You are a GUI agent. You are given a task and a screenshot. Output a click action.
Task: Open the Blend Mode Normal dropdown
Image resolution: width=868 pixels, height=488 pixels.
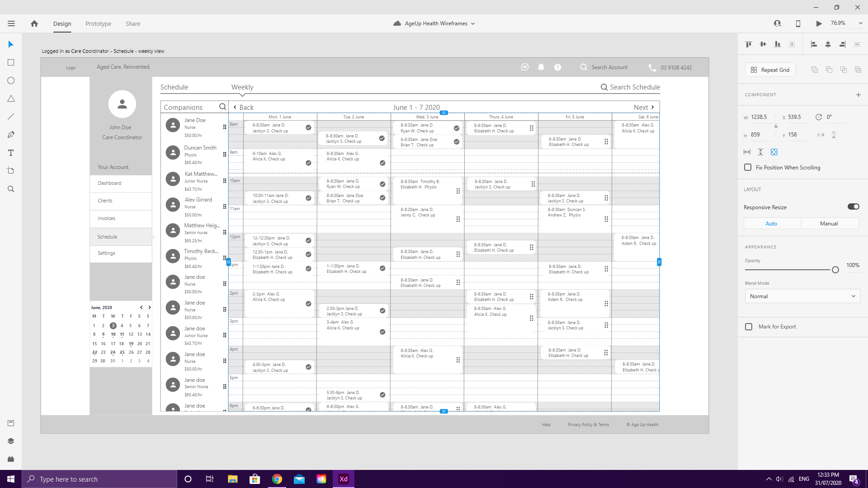coord(802,296)
